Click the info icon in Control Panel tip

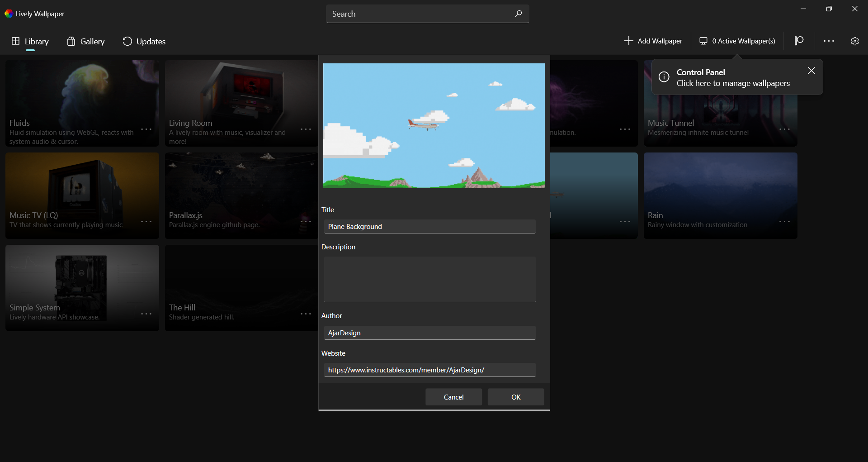pos(664,77)
